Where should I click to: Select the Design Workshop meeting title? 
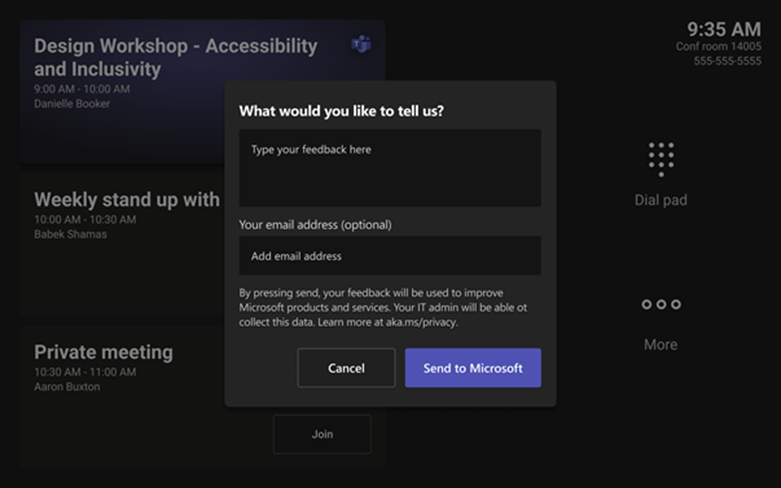[175, 57]
